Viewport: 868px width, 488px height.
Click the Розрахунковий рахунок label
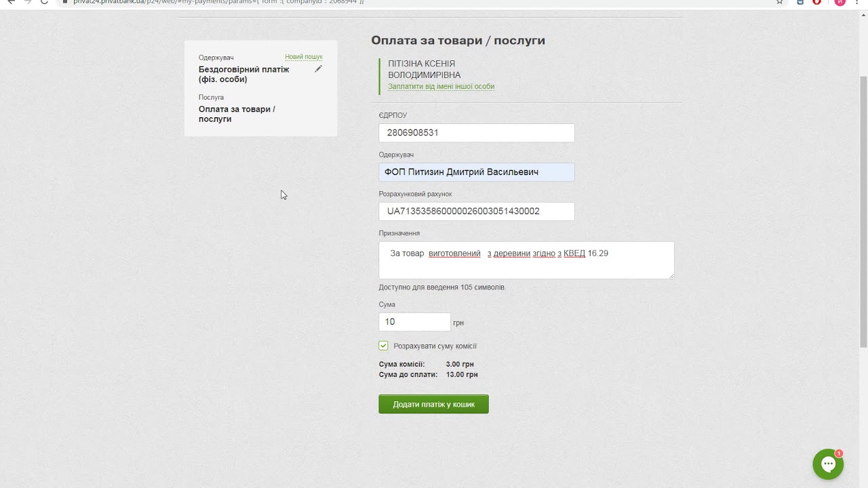pyautogui.click(x=415, y=194)
